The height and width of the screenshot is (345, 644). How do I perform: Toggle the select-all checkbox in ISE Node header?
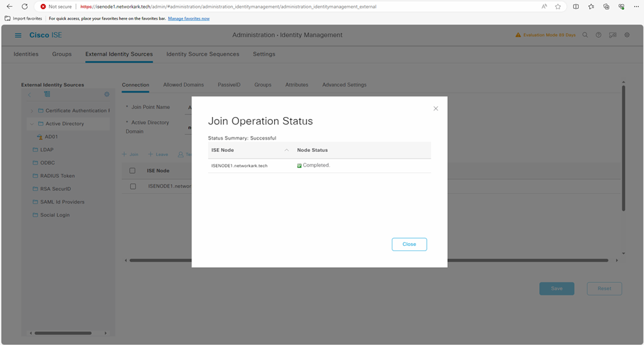click(133, 171)
